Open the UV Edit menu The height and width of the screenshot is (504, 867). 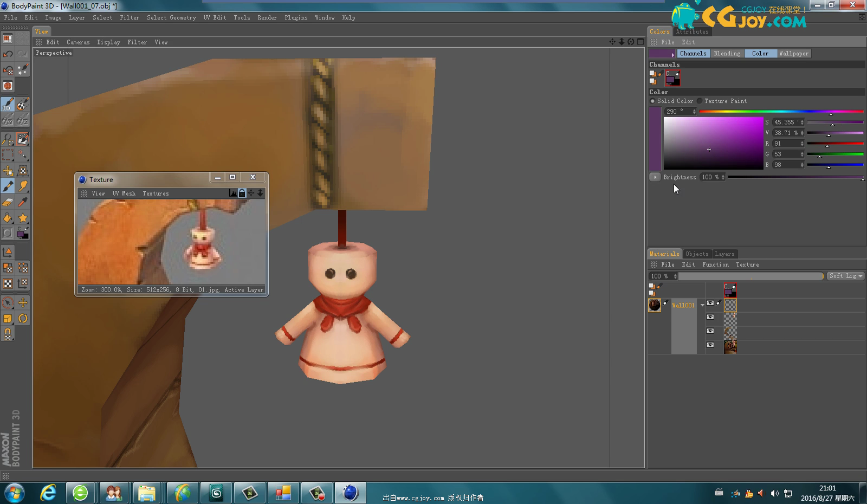(x=215, y=18)
